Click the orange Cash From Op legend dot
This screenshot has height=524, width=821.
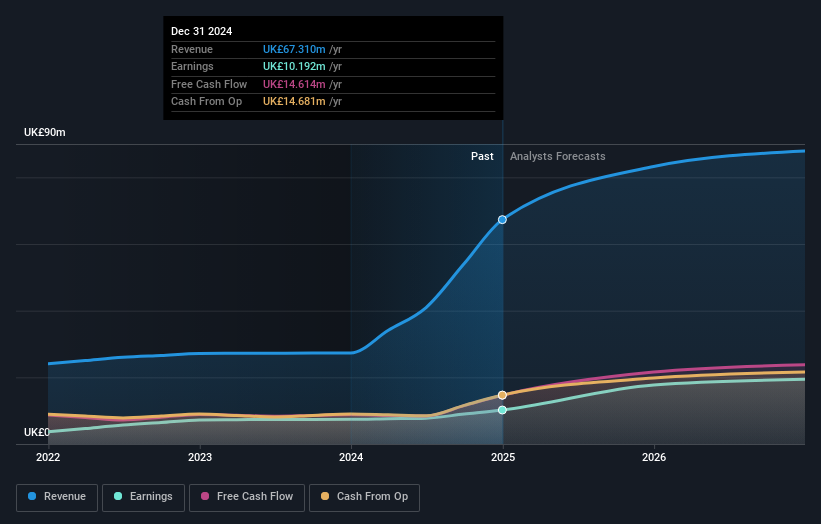click(325, 496)
